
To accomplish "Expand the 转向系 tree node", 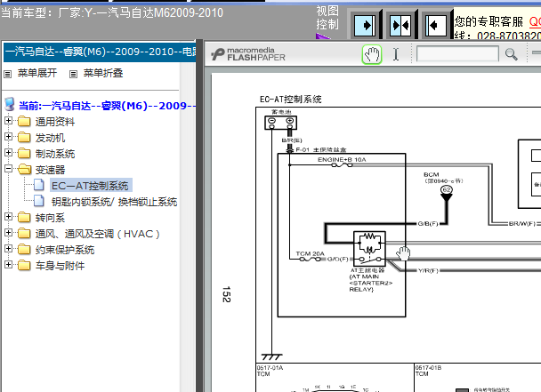I will tap(9, 217).
